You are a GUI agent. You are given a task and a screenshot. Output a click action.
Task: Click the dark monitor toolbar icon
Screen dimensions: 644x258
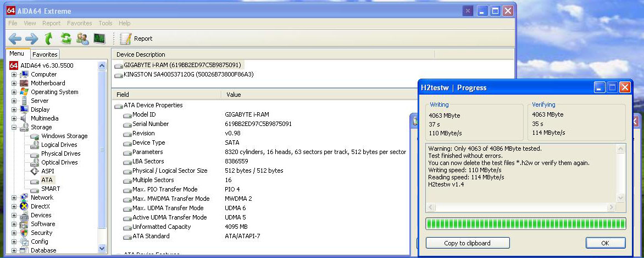[99, 39]
